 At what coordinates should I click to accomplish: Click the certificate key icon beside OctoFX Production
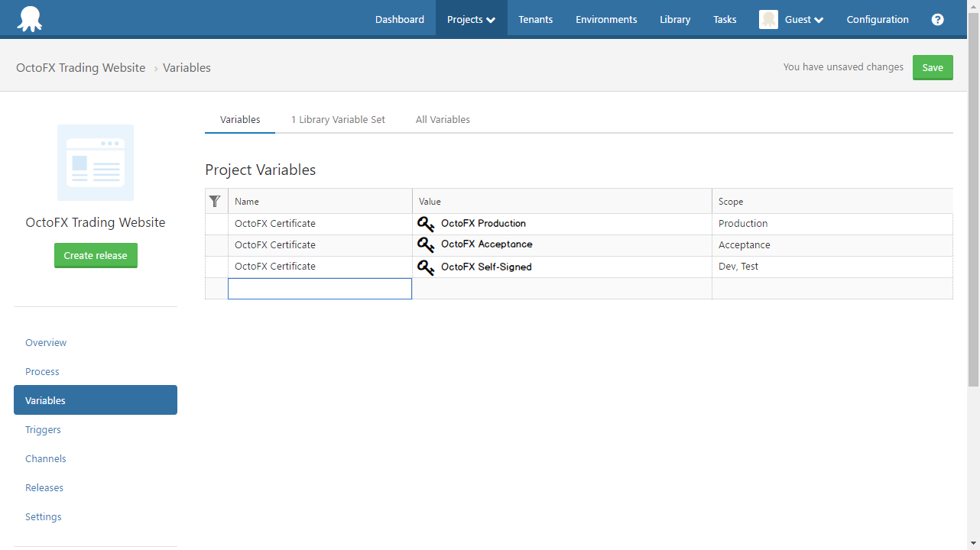(426, 223)
